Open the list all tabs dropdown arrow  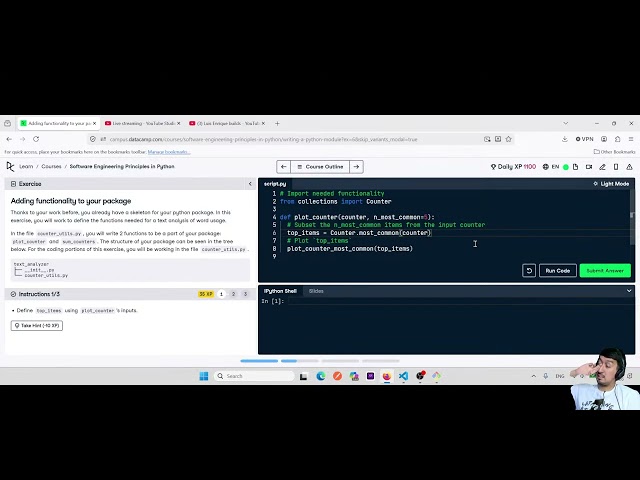click(566, 123)
